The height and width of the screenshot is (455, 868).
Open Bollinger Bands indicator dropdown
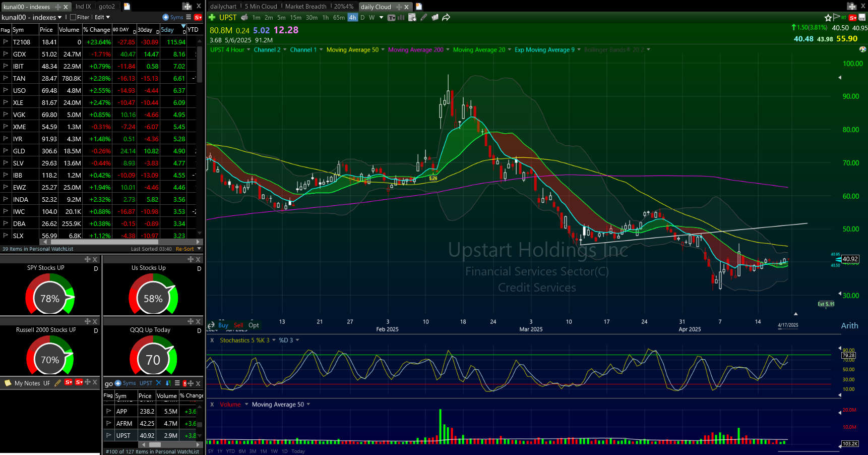click(648, 49)
